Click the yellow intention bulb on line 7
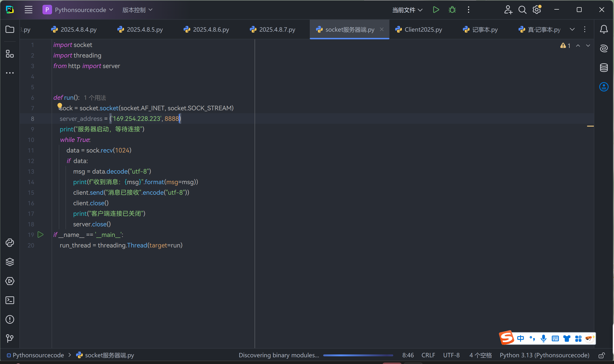The image size is (614, 364). [x=60, y=106]
